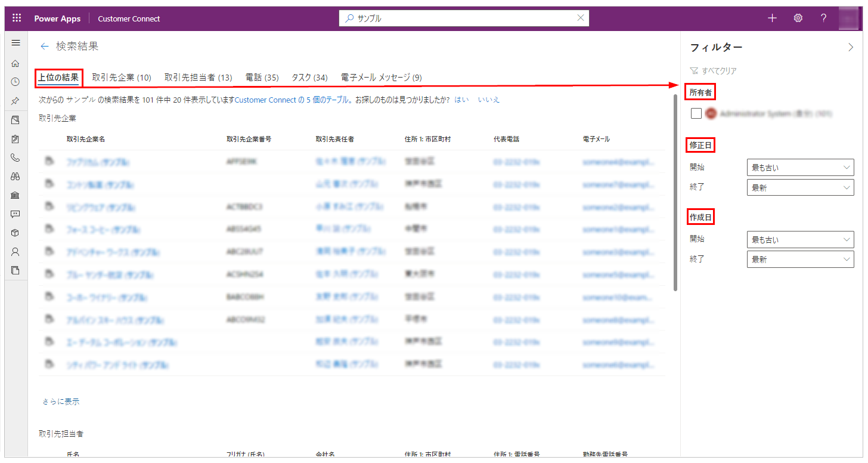The width and height of the screenshot is (868, 463).
Task: Open Pinned items pushpin icon
Action: coord(15,101)
